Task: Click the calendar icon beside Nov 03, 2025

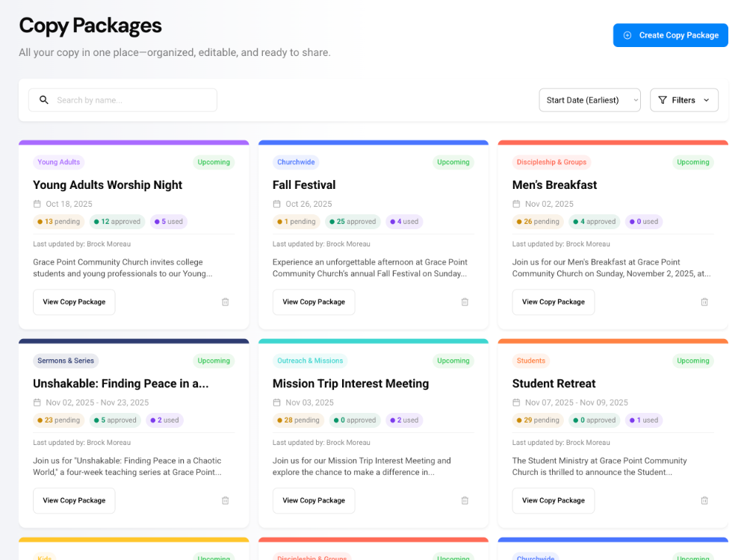Action: click(277, 402)
